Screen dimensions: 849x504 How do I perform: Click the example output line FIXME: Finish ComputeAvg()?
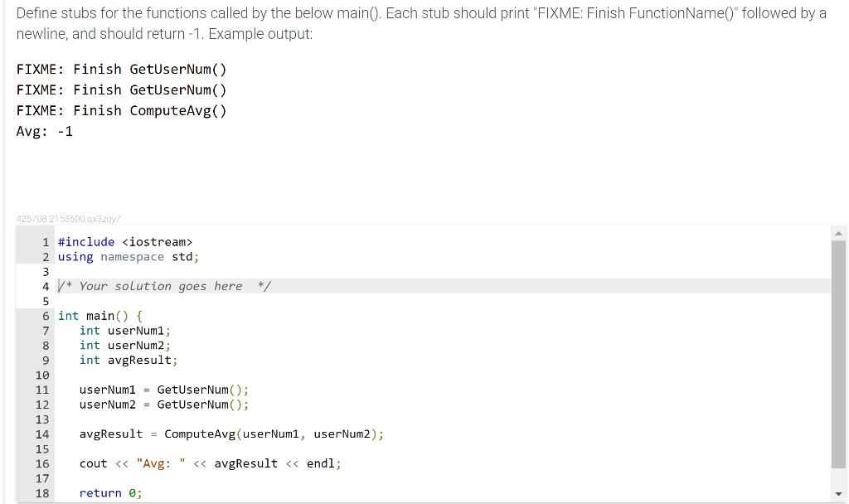click(121, 109)
